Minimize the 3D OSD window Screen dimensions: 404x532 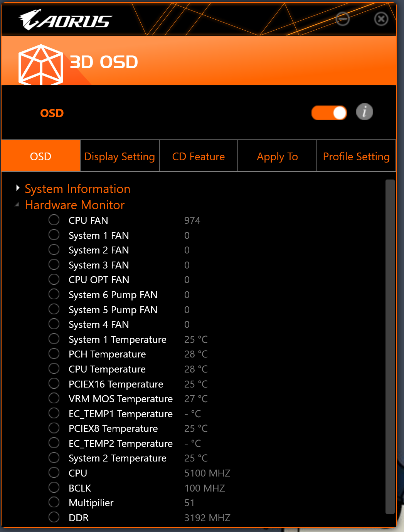pos(342,18)
